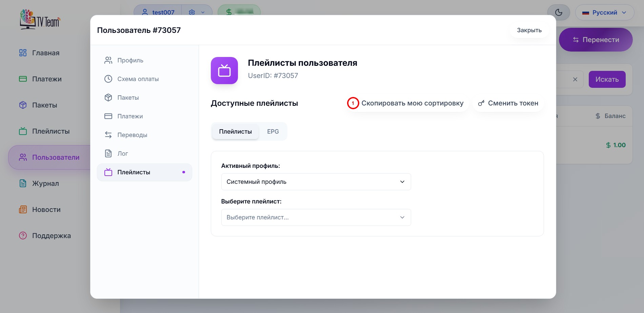Open the Схема оплаты modal section
This screenshot has height=313, width=644.
pos(138,79)
